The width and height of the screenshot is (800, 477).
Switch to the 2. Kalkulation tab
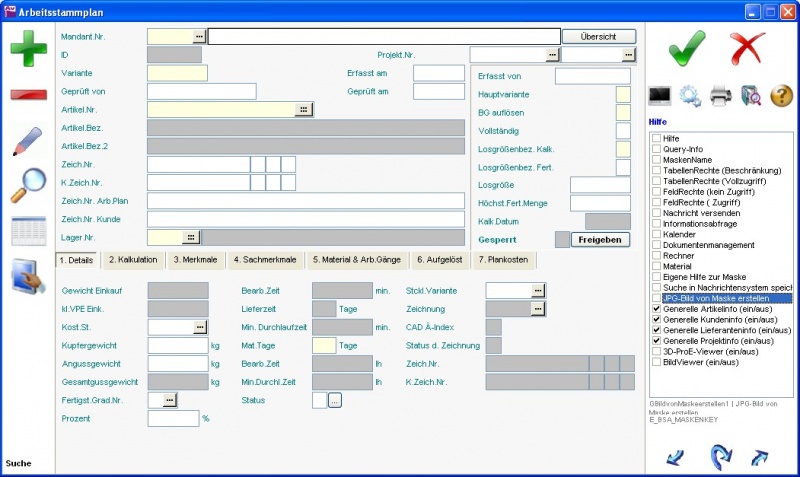(134, 260)
